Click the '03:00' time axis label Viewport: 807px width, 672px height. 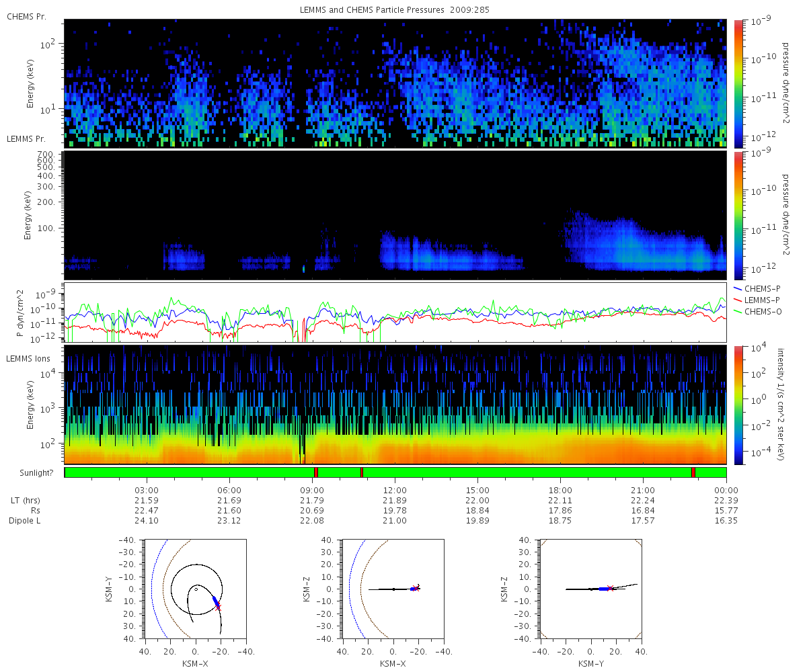click(147, 491)
